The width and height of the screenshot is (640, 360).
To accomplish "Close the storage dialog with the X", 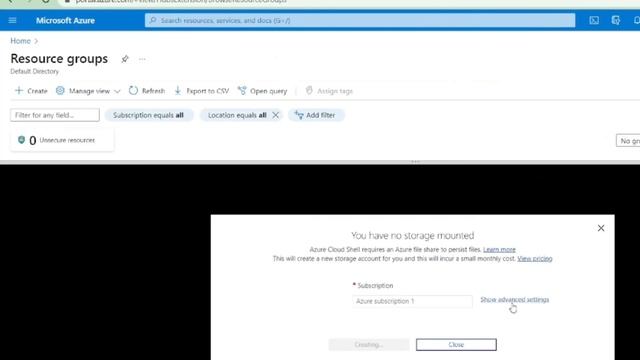I will coord(601,228).
